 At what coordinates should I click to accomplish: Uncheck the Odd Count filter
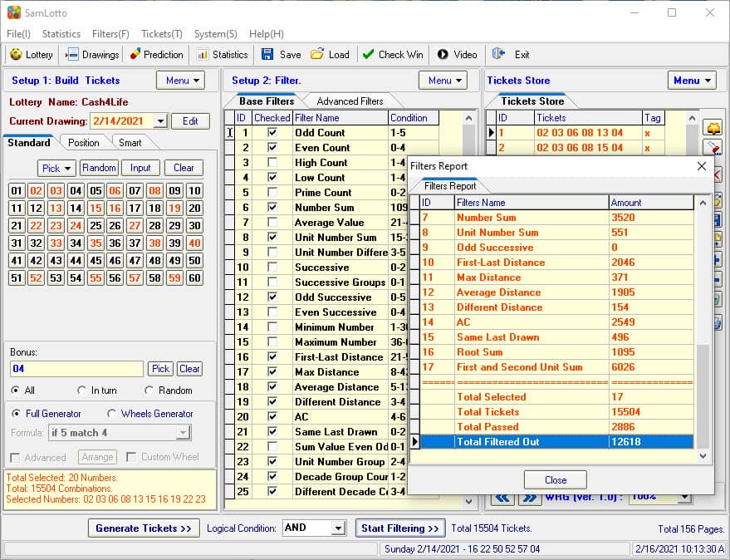tap(272, 132)
